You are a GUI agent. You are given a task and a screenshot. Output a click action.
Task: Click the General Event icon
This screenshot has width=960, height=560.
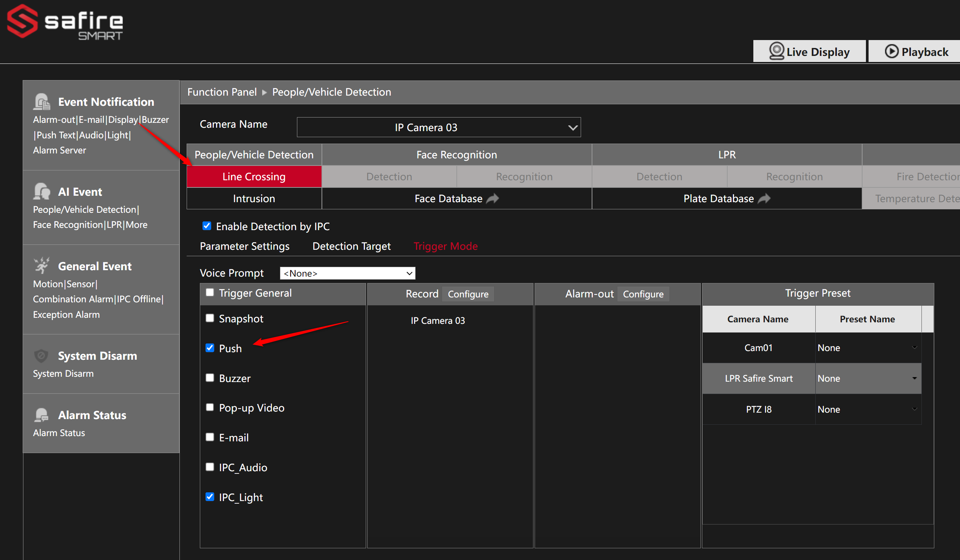click(42, 265)
